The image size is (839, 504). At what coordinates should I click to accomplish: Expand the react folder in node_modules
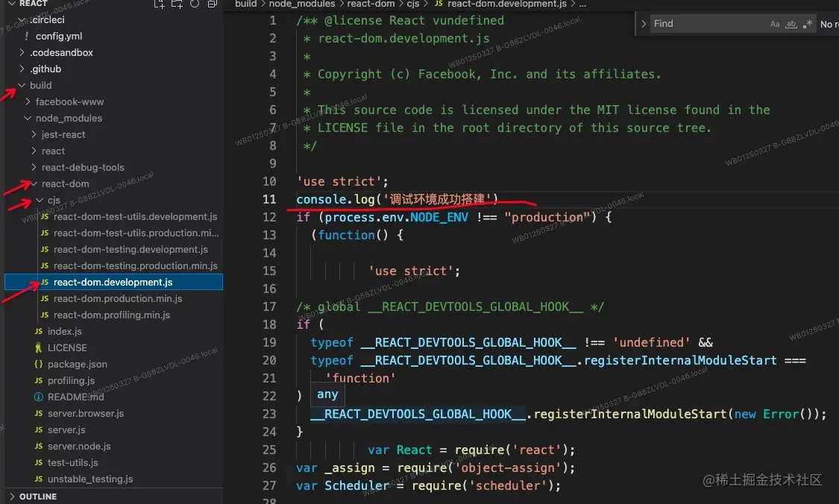click(34, 151)
